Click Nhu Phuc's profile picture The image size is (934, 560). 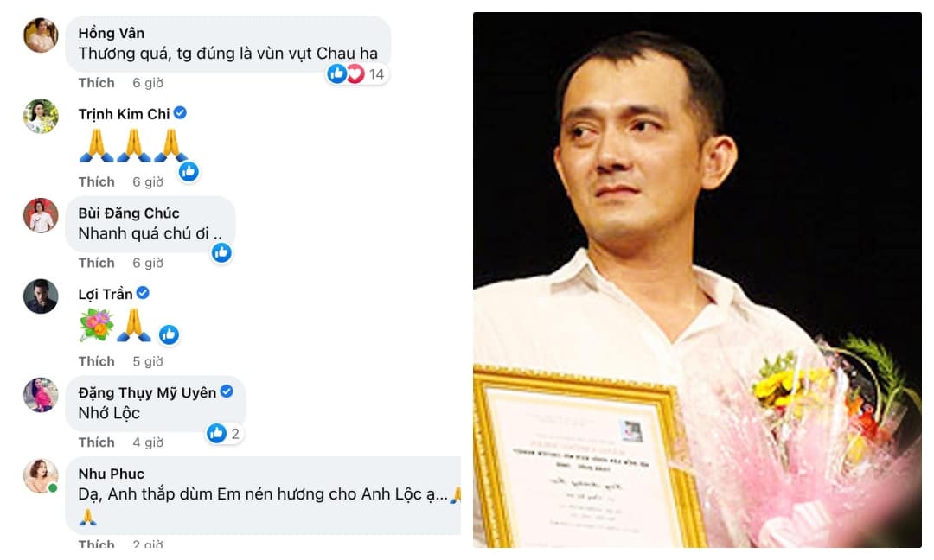click(41, 476)
